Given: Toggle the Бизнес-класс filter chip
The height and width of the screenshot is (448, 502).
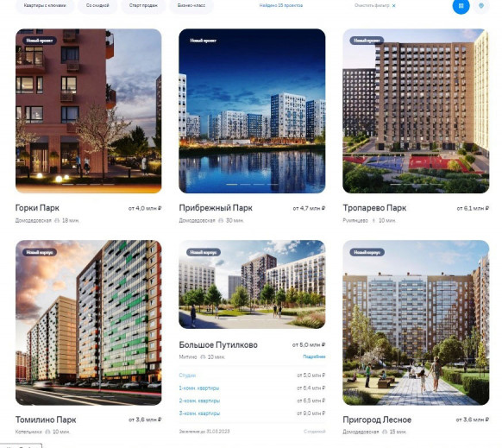Looking at the screenshot, I should (191, 5).
